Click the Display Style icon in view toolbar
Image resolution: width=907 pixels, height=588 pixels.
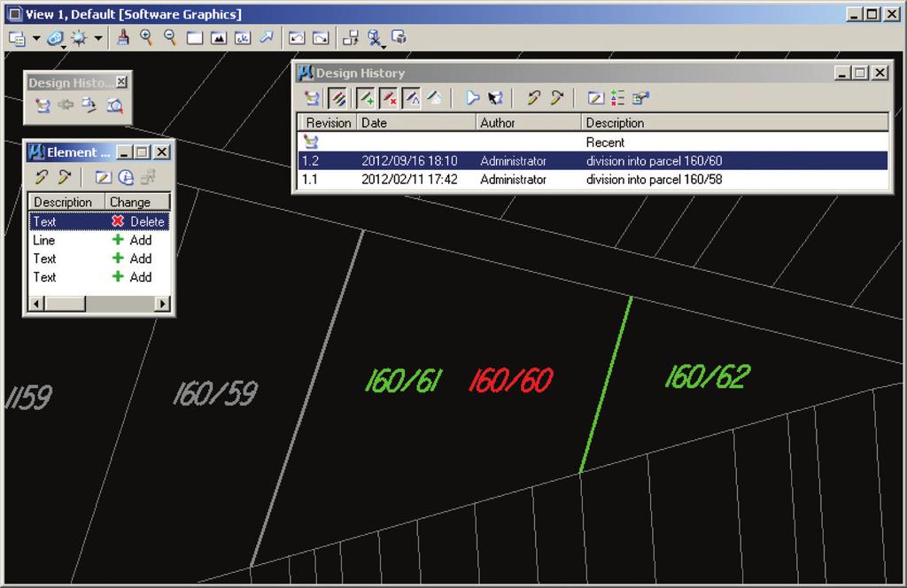(55, 39)
